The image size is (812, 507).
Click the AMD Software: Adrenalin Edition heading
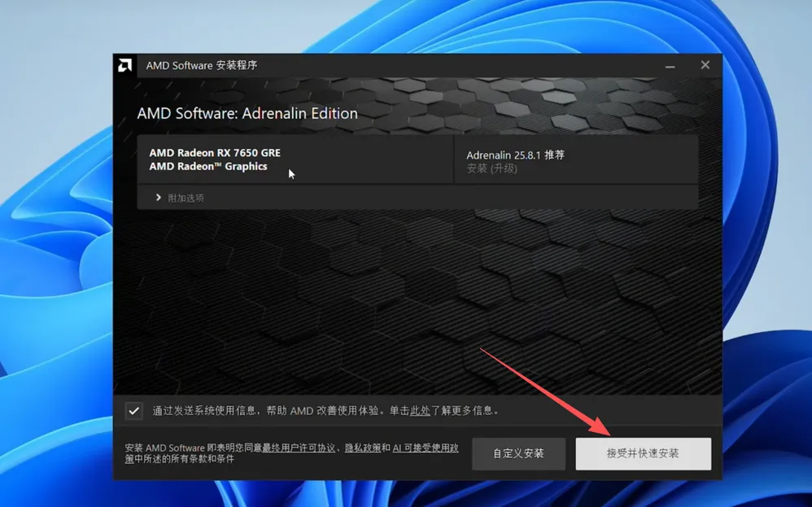pos(247,113)
